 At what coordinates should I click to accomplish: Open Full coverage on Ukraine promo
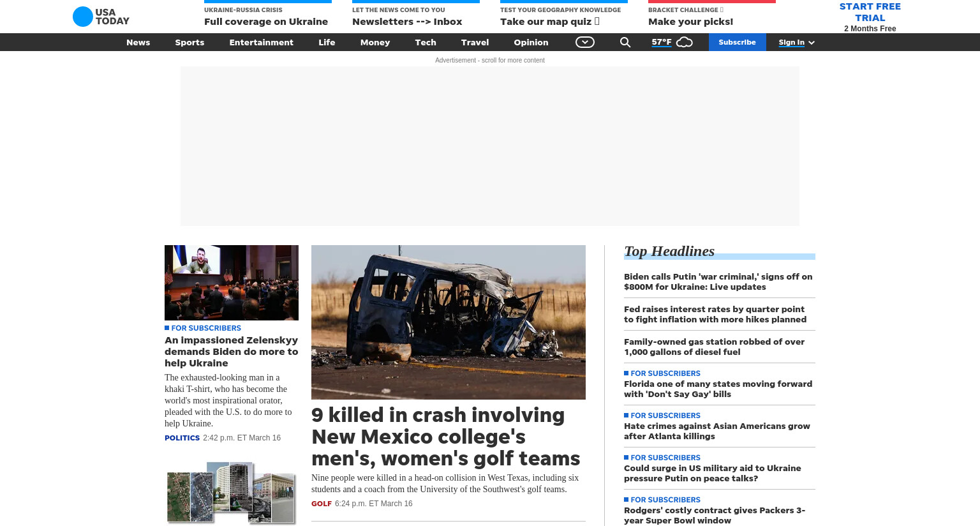pos(266,21)
